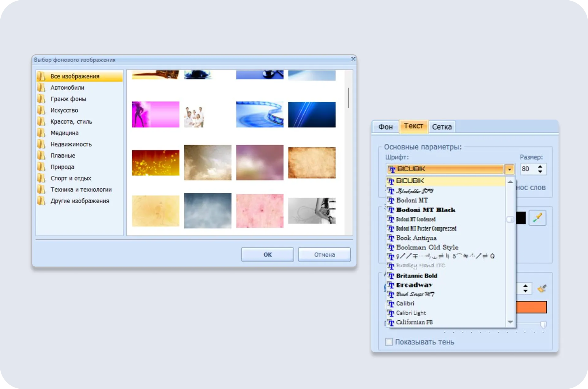Select Blackadder ITC font in list
The height and width of the screenshot is (389, 588).
[446, 191]
